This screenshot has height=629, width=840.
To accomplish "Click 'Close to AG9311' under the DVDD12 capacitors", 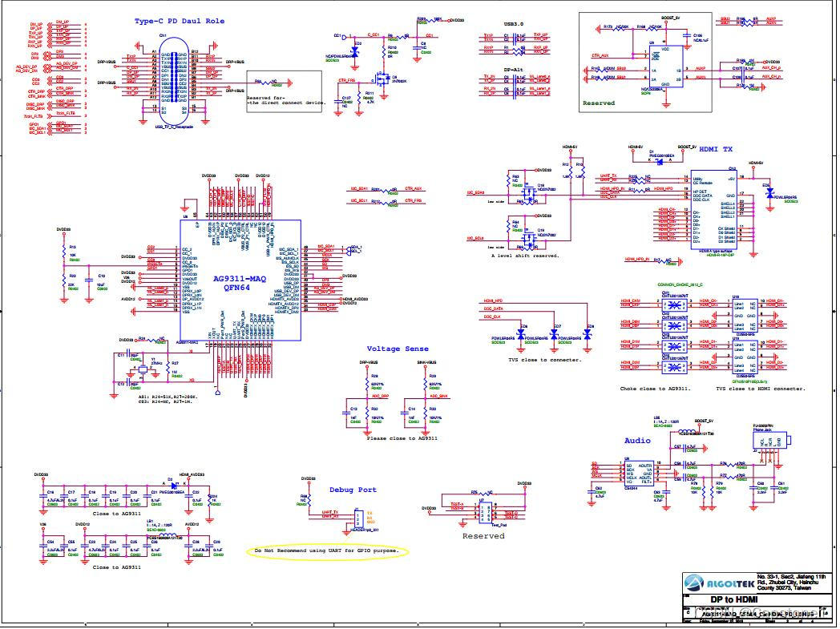I will tap(116, 567).
